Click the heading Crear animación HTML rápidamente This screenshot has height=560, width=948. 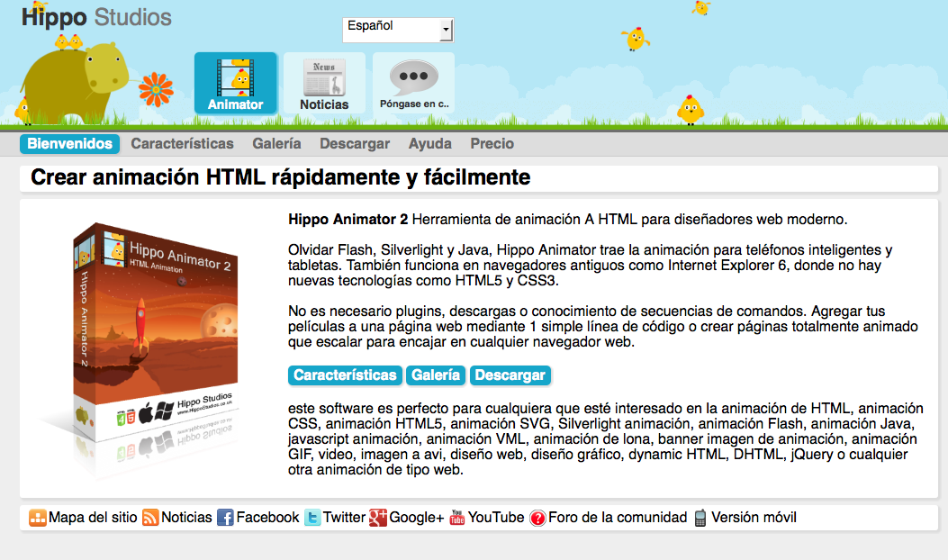(x=281, y=177)
